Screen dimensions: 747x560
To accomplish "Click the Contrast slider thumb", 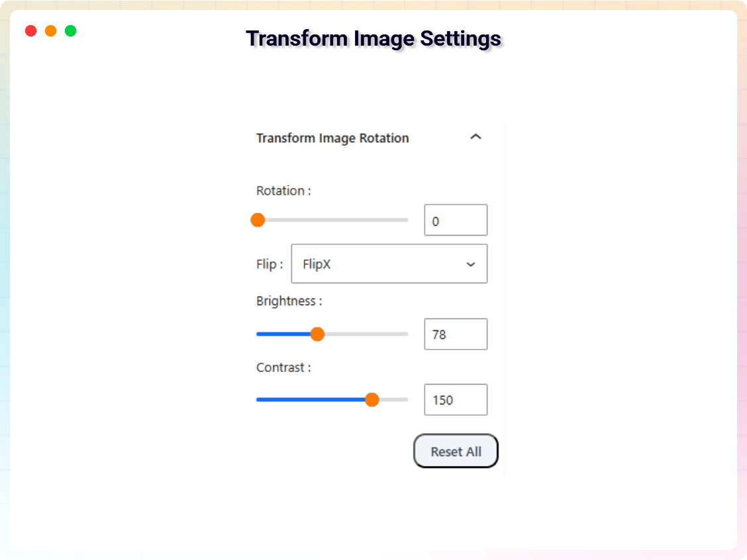I will click(x=372, y=400).
